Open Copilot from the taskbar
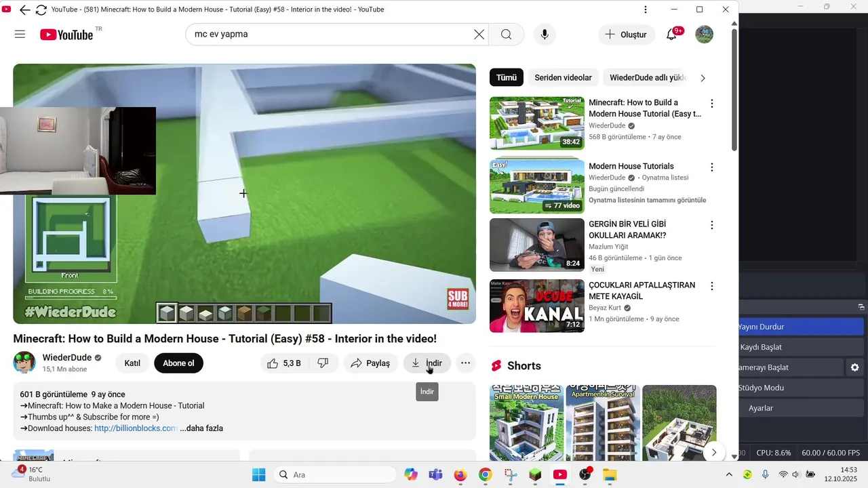868x488 pixels. coord(411,474)
